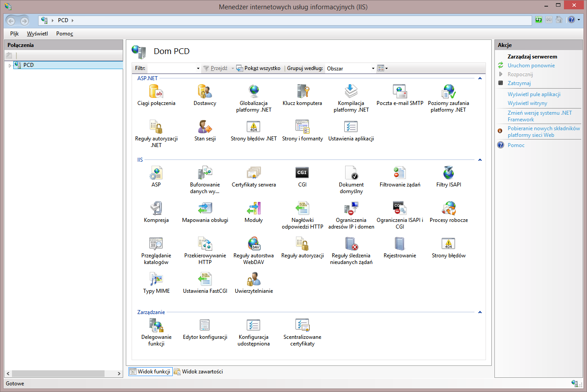The height and width of the screenshot is (392, 587).
Task: Open Buforowanie danych wyjściowych
Action: 205,180
